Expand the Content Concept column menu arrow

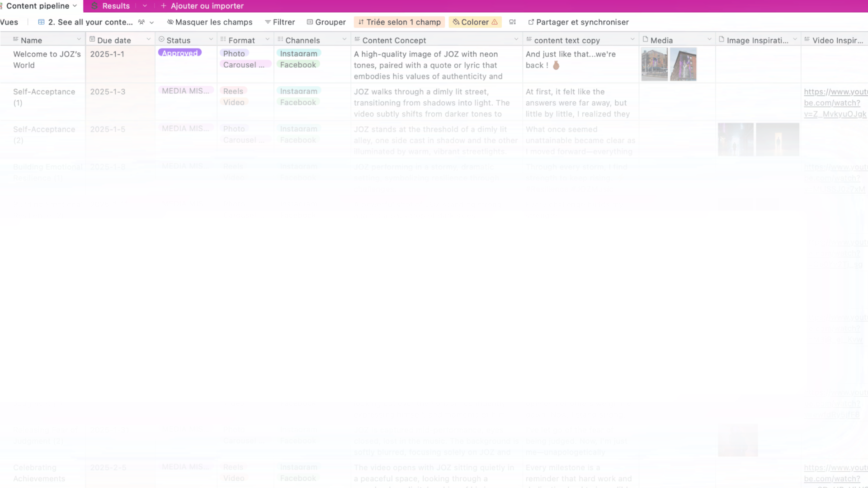pos(516,39)
